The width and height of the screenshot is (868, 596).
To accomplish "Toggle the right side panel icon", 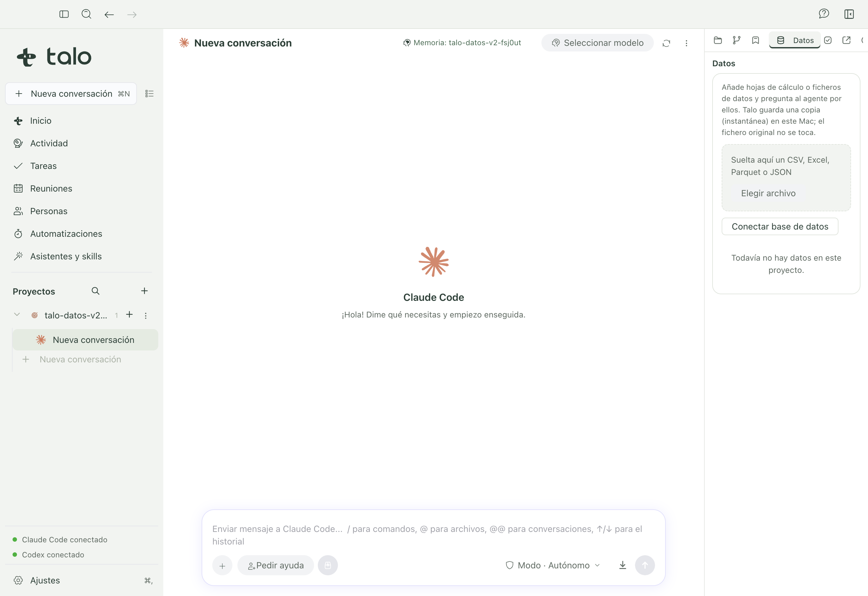I will [849, 14].
